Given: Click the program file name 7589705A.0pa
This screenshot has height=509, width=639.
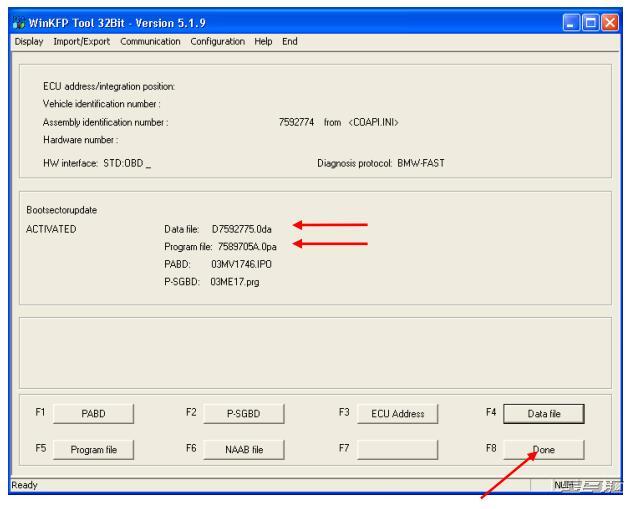Looking at the screenshot, I should (247, 247).
